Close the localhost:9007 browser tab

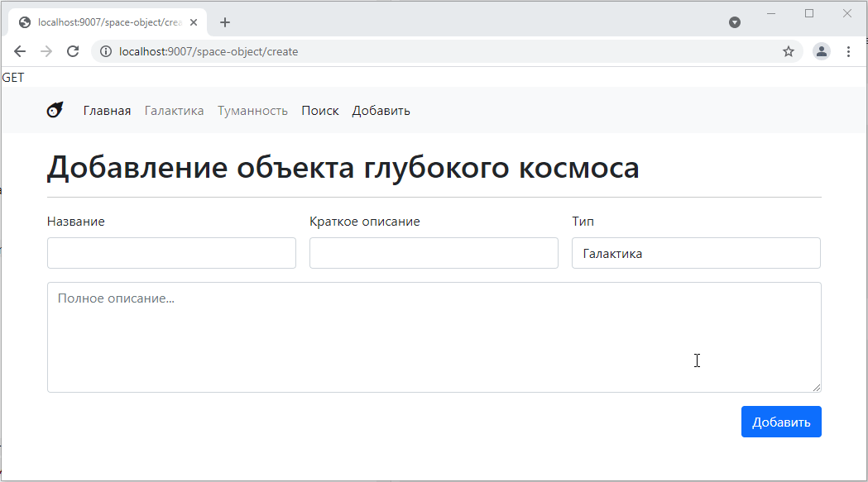pos(194,22)
